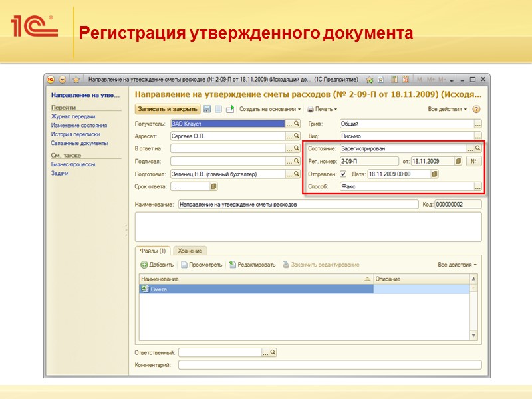Open Журнал передачи link
Viewport: 532px width, 399px height.
point(73,116)
